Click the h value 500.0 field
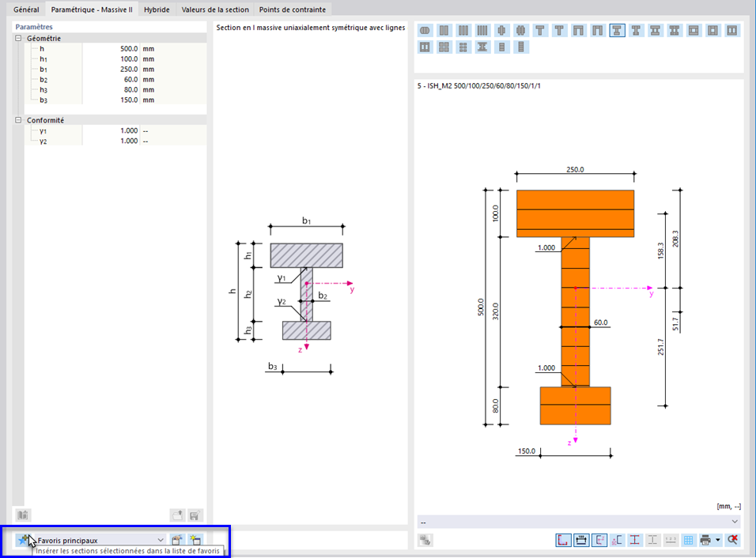Image resolution: width=756 pixels, height=558 pixels. [x=111, y=49]
